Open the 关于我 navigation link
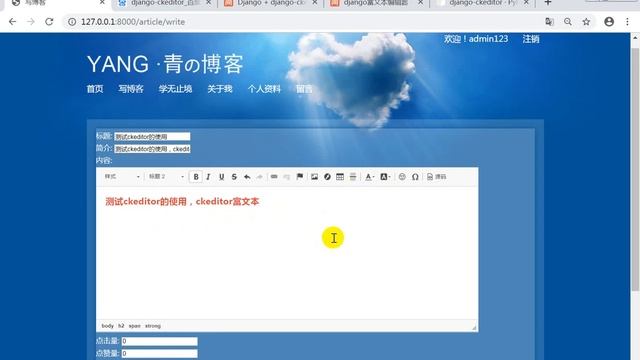The height and width of the screenshot is (360, 640). click(x=220, y=89)
